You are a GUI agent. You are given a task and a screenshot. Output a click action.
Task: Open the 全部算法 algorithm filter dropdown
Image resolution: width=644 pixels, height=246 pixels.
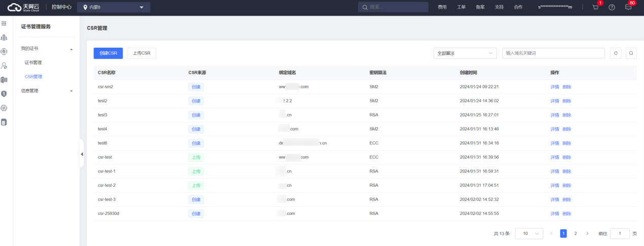coord(465,53)
